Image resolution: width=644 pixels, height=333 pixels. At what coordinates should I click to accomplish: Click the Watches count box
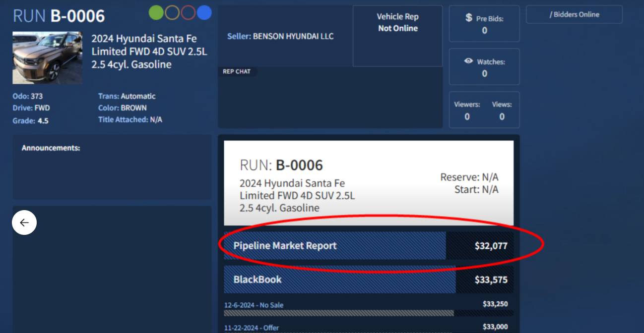pos(484,66)
